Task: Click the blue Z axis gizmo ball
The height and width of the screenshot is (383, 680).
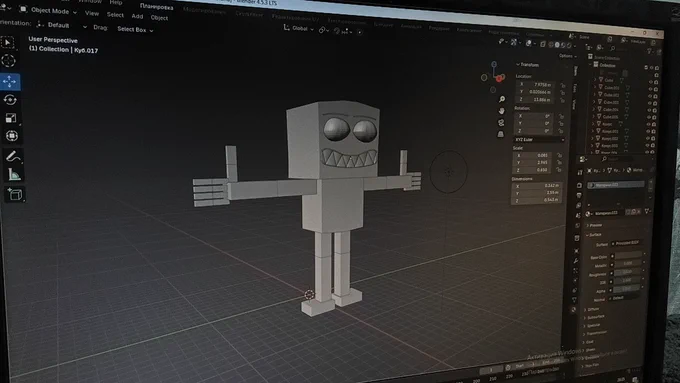Action: click(x=494, y=64)
